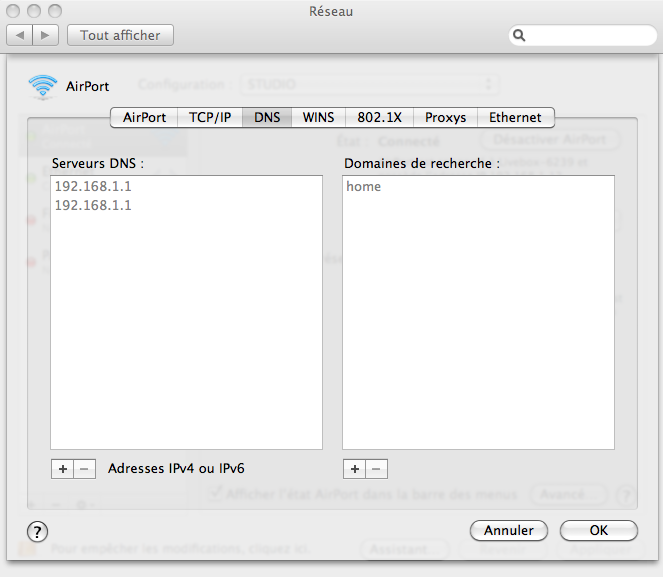The image size is (663, 577).
Task: Add a new DNS server with plus button
Action: tap(62, 468)
